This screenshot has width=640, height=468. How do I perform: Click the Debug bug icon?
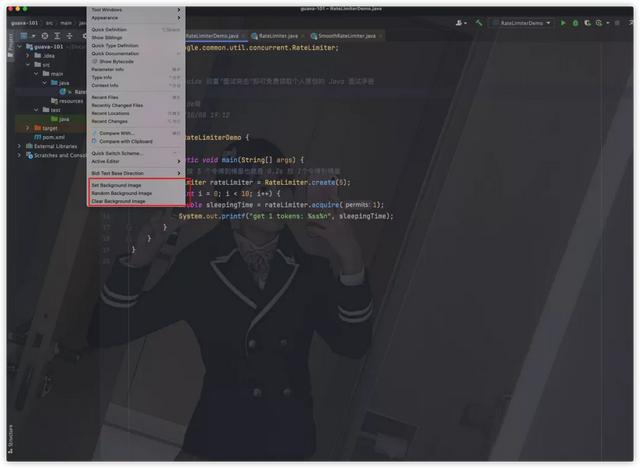point(575,23)
